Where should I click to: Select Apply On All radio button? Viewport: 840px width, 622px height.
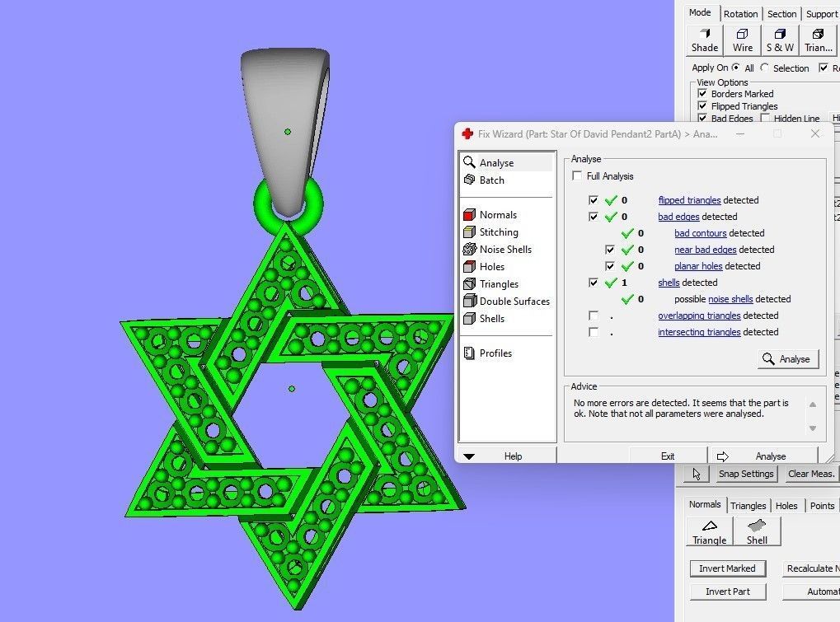(x=736, y=68)
